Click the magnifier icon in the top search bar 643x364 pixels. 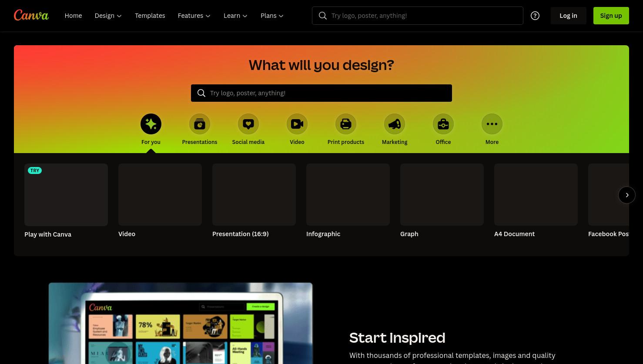[323, 16]
